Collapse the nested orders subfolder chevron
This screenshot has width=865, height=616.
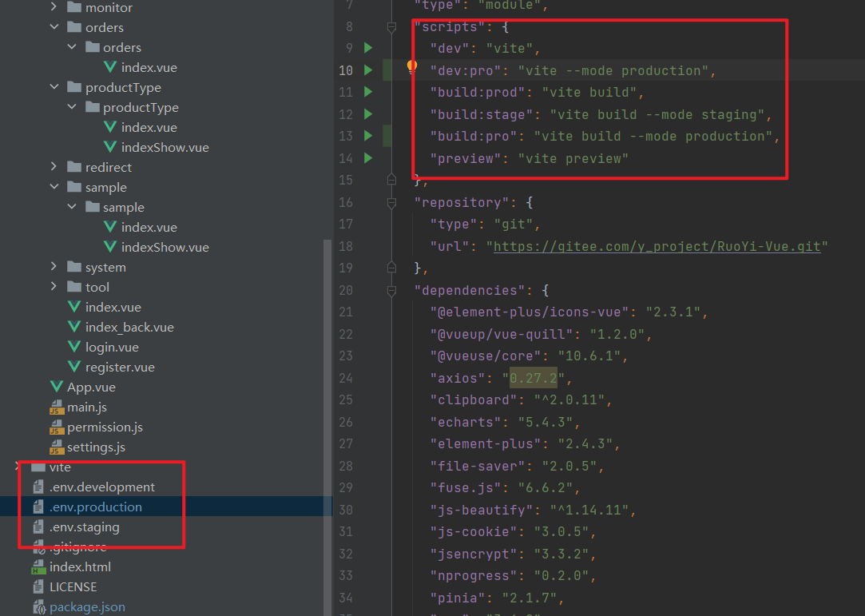[72, 47]
